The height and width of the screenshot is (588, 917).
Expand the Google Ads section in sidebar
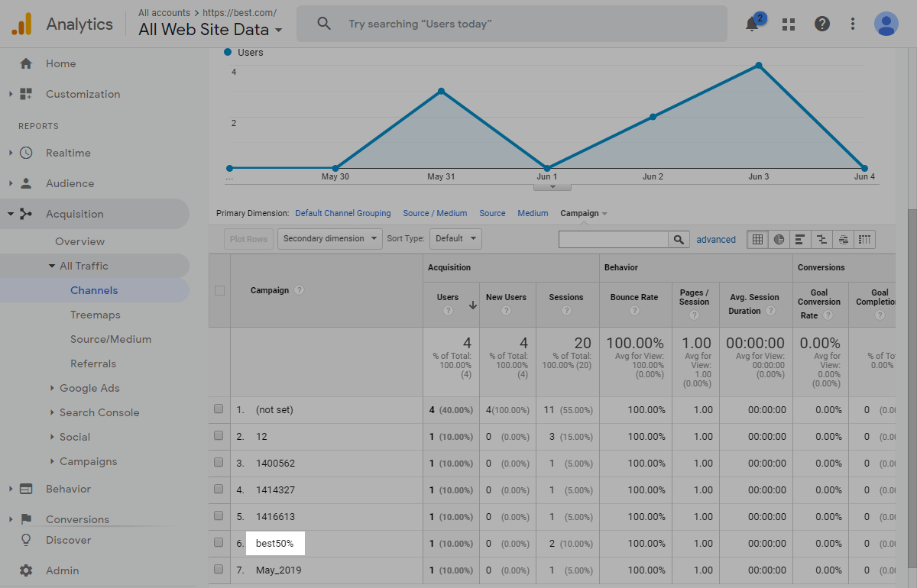click(x=89, y=388)
